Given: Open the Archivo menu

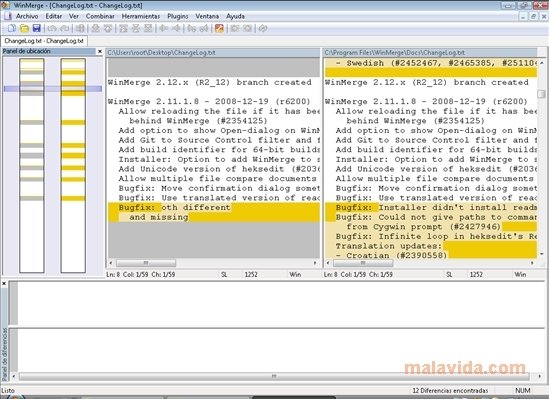Looking at the screenshot, I should tap(27, 16).
